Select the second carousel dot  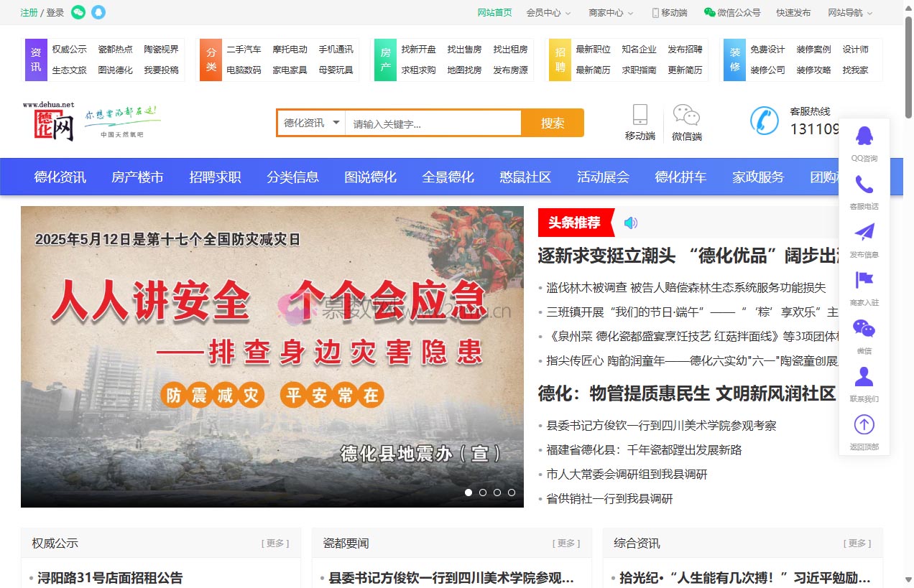tap(482, 493)
